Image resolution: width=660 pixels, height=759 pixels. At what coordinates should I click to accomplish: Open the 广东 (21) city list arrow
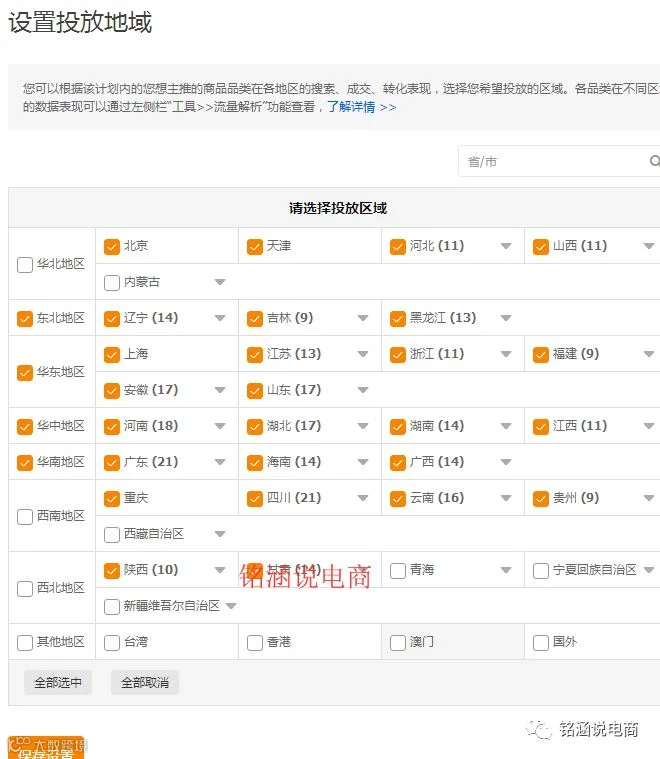tap(220, 462)
